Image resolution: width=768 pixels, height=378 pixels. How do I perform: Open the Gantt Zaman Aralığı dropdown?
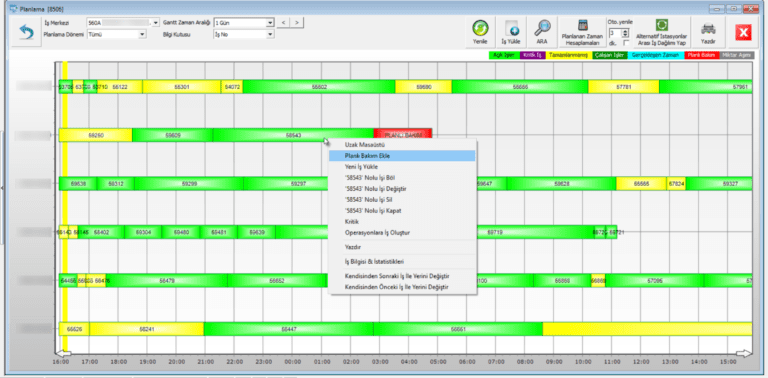(269, 23)
